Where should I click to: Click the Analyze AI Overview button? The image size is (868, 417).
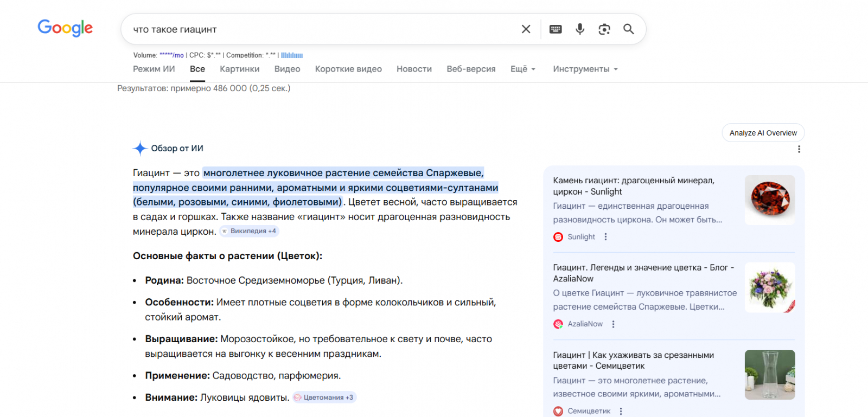point(763,133)
